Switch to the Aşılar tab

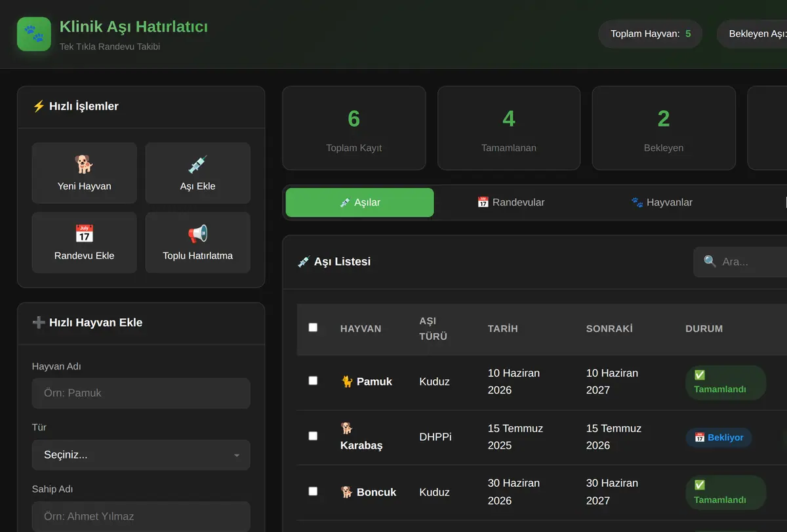click(x=360, y=202)
